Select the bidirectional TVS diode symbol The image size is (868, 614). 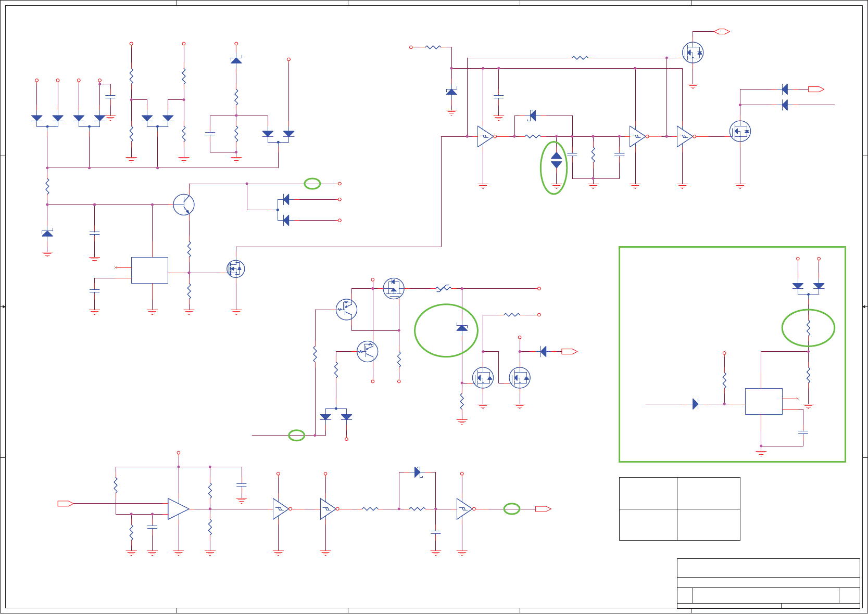point(556,160)
